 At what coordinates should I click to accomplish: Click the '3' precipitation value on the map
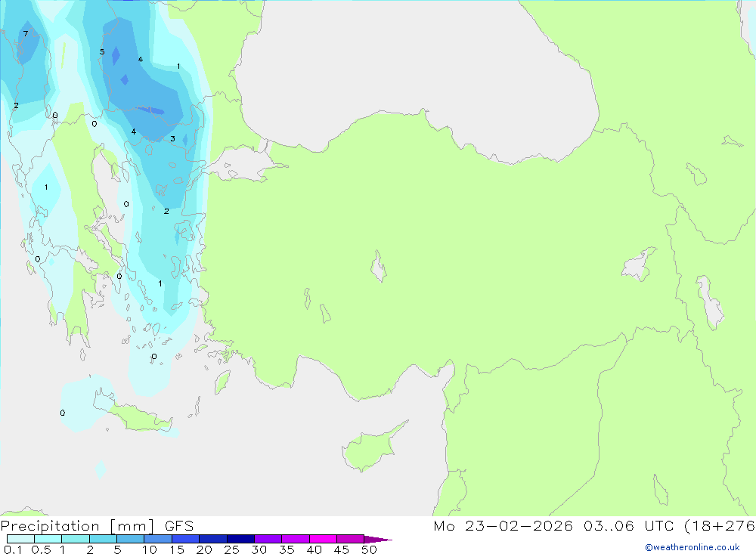point(172,139)
